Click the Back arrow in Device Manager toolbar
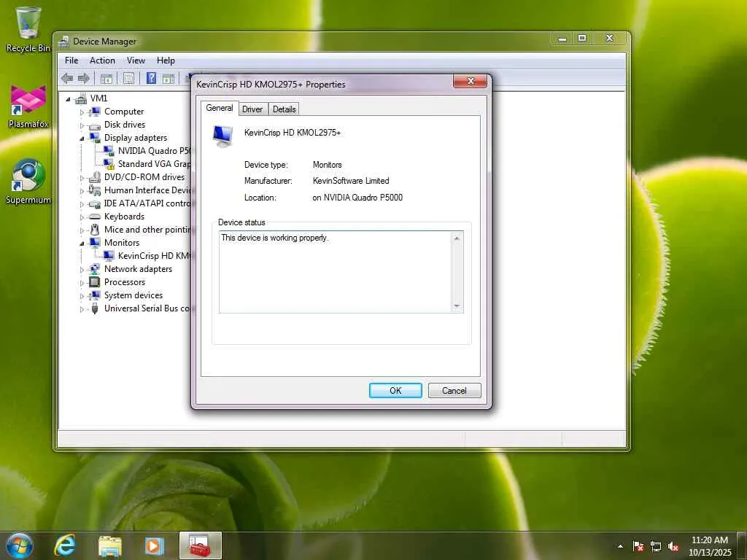Image resolution: width=747 pixels, height=560 pixels. pyautogui.click(x=67, y=79)
